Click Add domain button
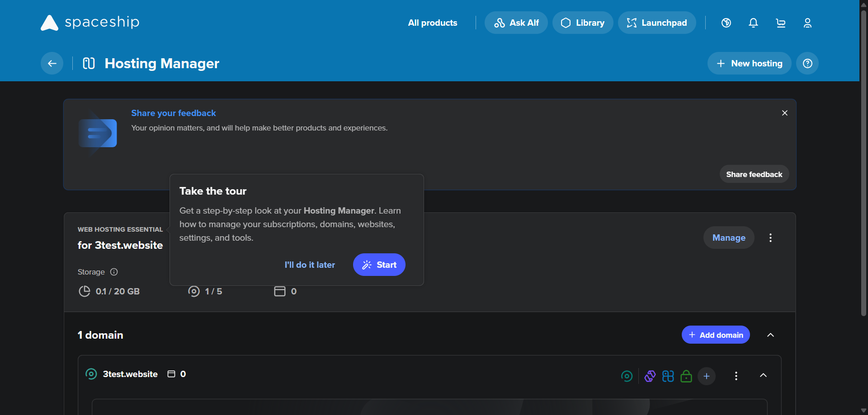This screenshot has width=868, height=415. click(x=716, y=335)
